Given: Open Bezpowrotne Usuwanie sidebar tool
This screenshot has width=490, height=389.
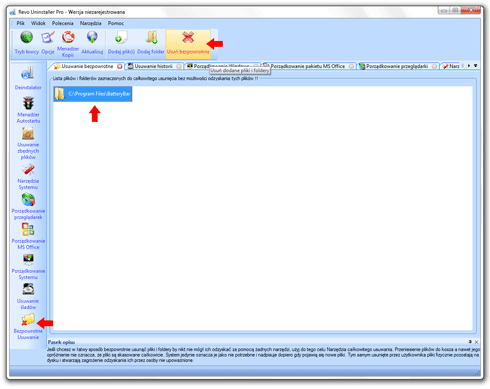Looking at the screenshot, I should [x=28, y=327].
